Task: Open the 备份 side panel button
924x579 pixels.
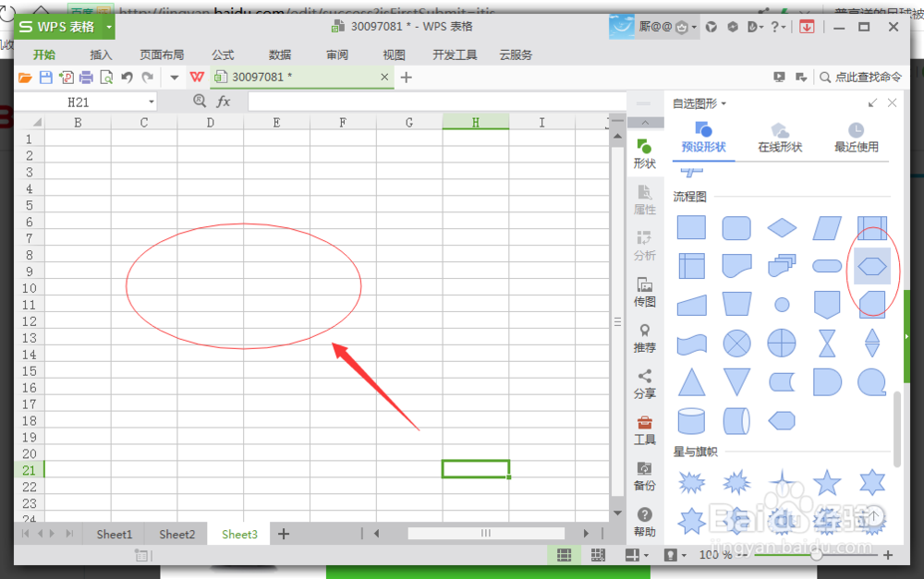Action: (645, 476)
